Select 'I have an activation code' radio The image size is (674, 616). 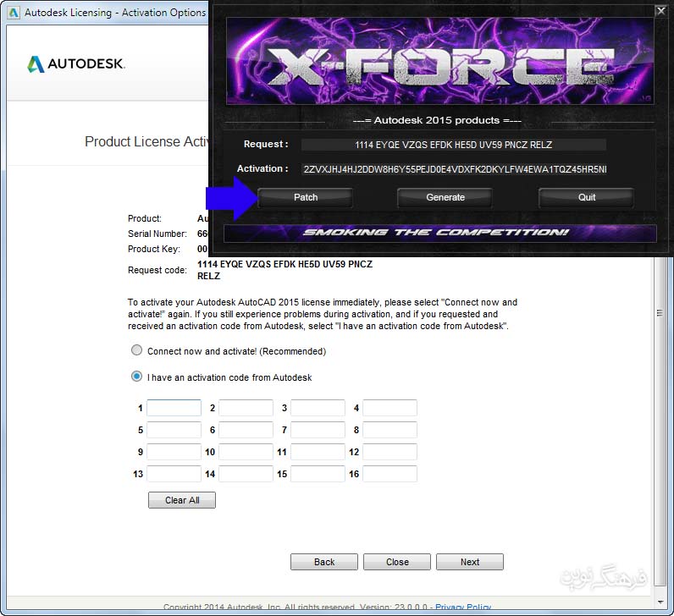click(x=136, y=377)
